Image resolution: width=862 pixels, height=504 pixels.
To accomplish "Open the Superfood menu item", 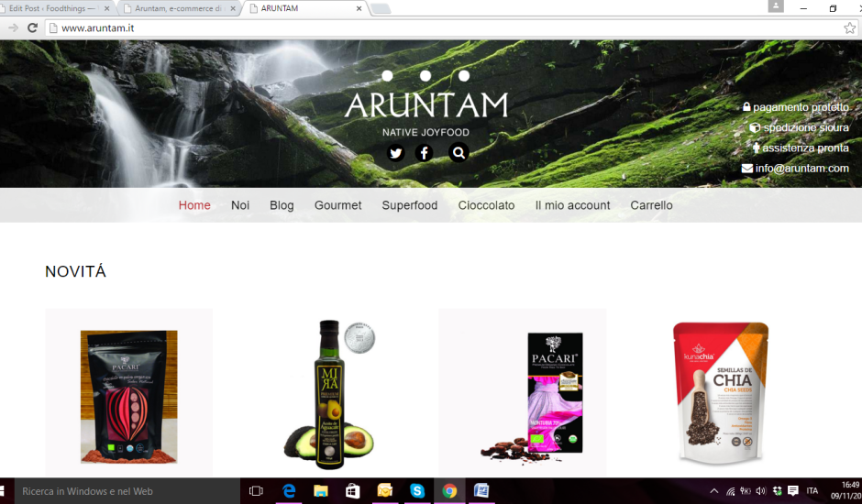I will pyautogui.click(x=410, y=205).
